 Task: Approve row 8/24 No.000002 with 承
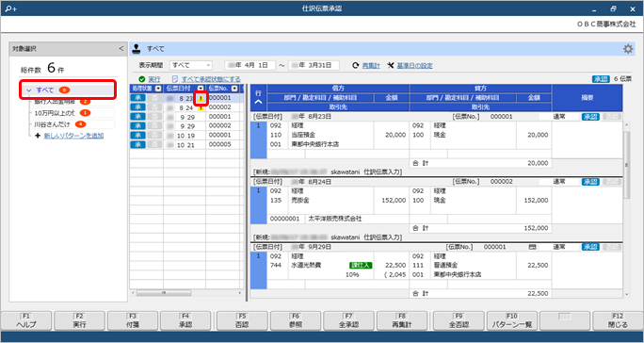coord(138,107)
